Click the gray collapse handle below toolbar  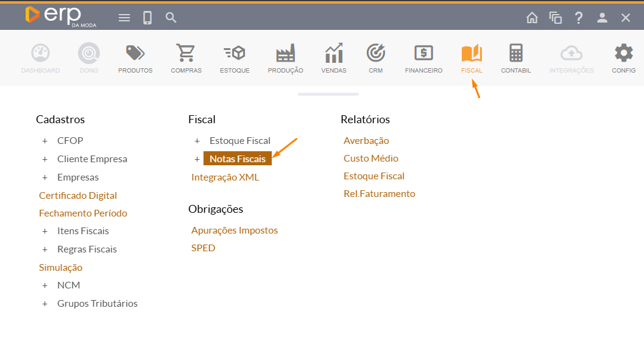coord(328,95)
